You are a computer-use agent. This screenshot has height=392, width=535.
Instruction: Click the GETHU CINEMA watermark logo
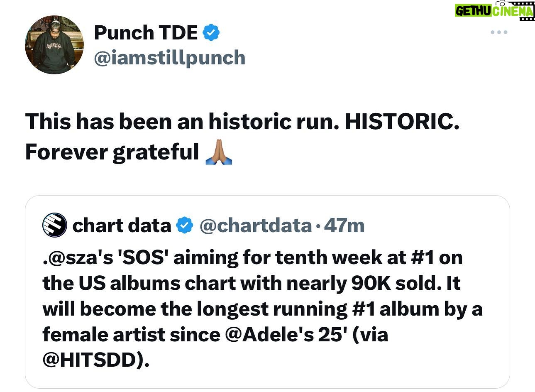click(x=493, y=11)
